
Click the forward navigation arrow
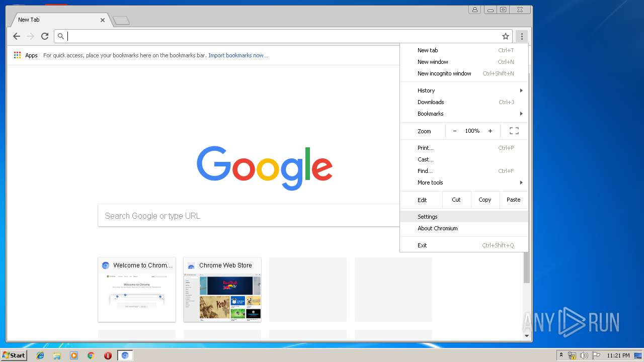coord(31,36)
